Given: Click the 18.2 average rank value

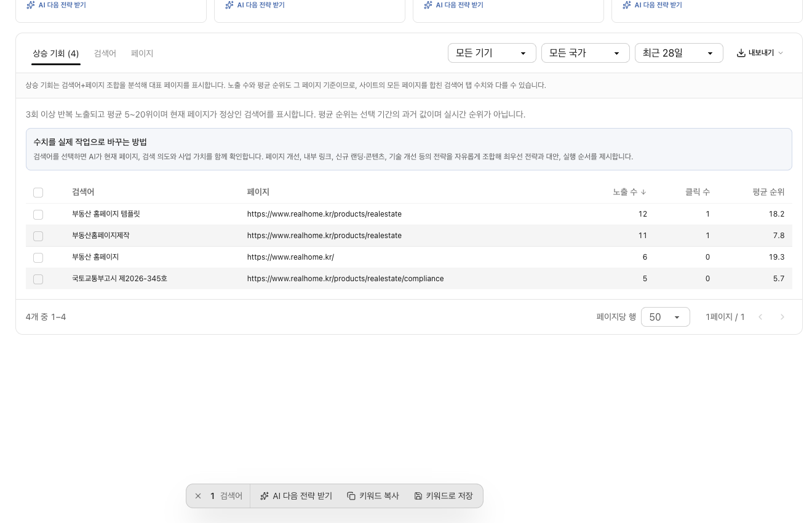Looking at the screenshot, I should [x=776, y=214].
